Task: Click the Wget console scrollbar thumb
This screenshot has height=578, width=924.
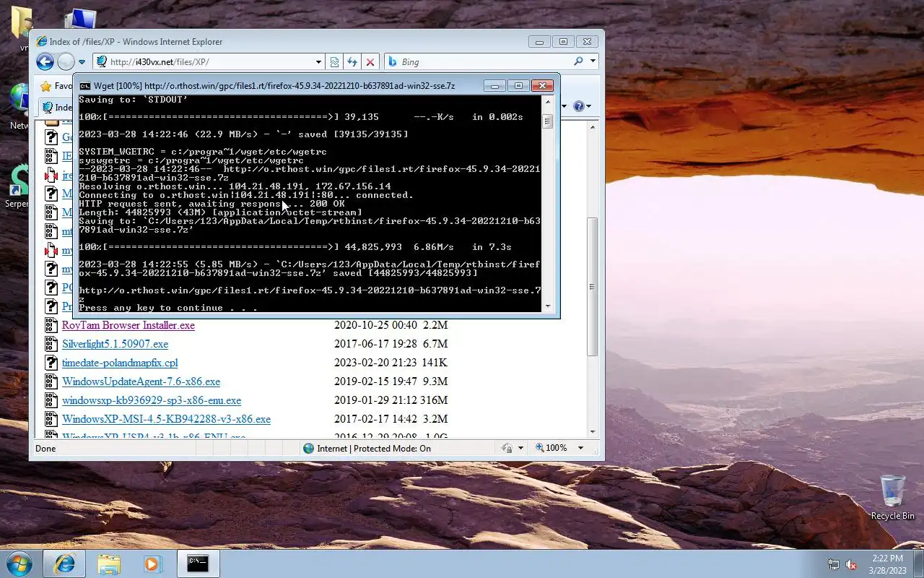Action: 547,121
